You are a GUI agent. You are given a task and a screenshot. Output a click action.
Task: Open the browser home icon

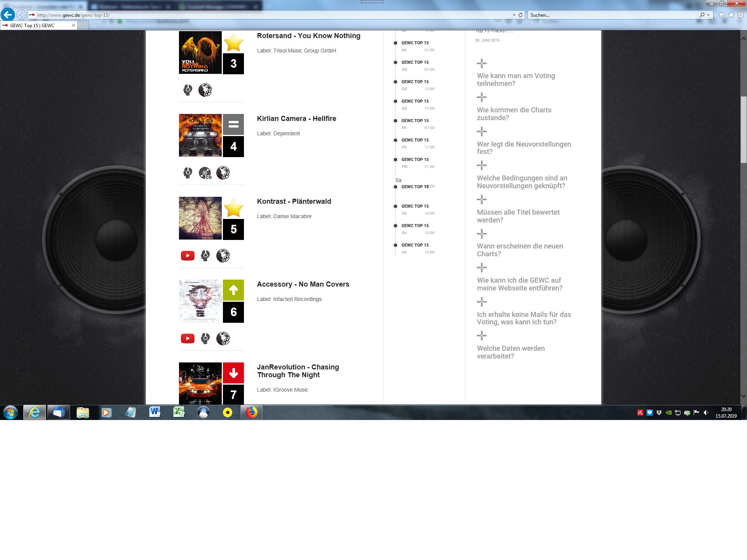tap(722, 15)
